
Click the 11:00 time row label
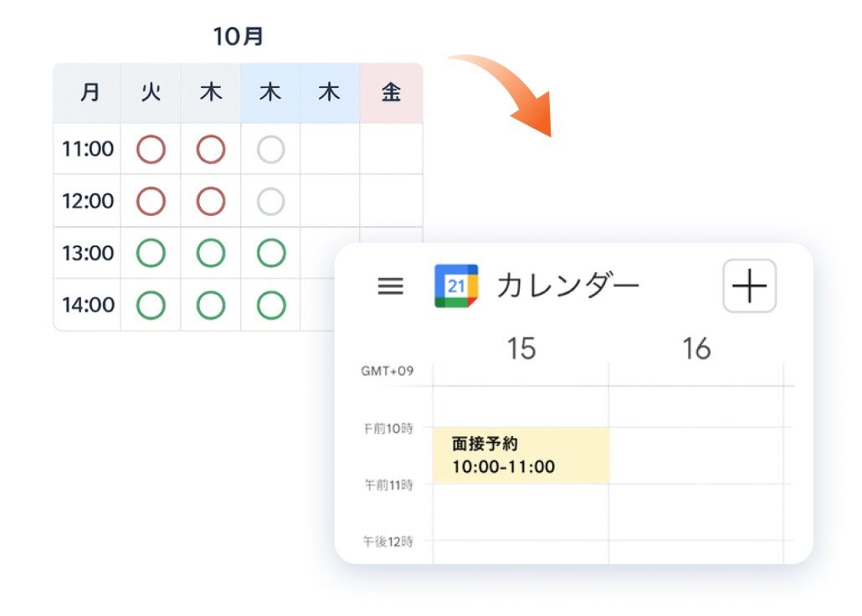point(88,150)
